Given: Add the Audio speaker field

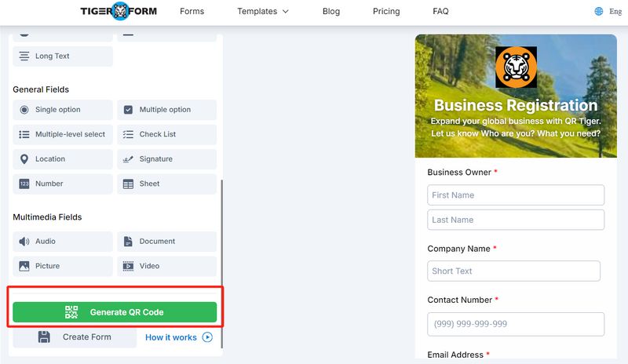Looking at the screenshot, I should pos(24,242).
